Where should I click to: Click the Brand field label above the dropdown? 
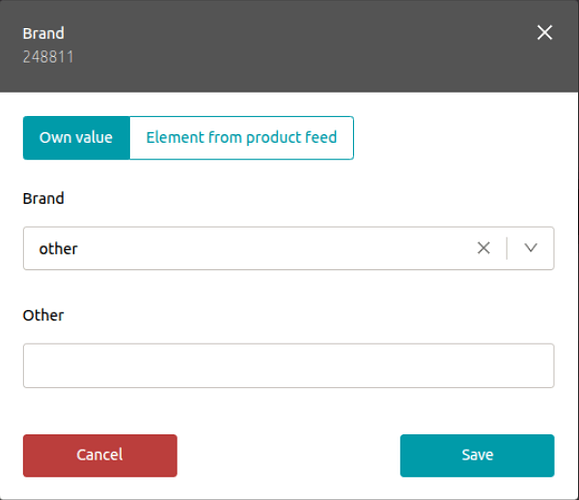pyautogui.click(x=44, y=198)
